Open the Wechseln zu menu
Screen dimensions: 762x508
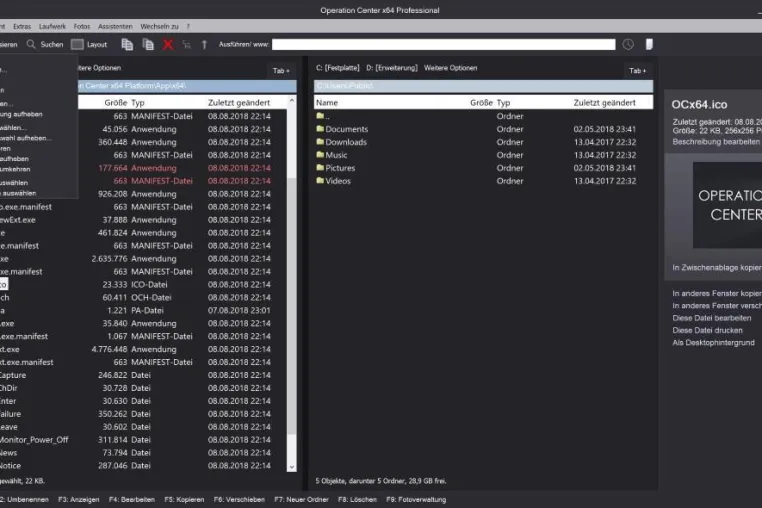(159, 26)
